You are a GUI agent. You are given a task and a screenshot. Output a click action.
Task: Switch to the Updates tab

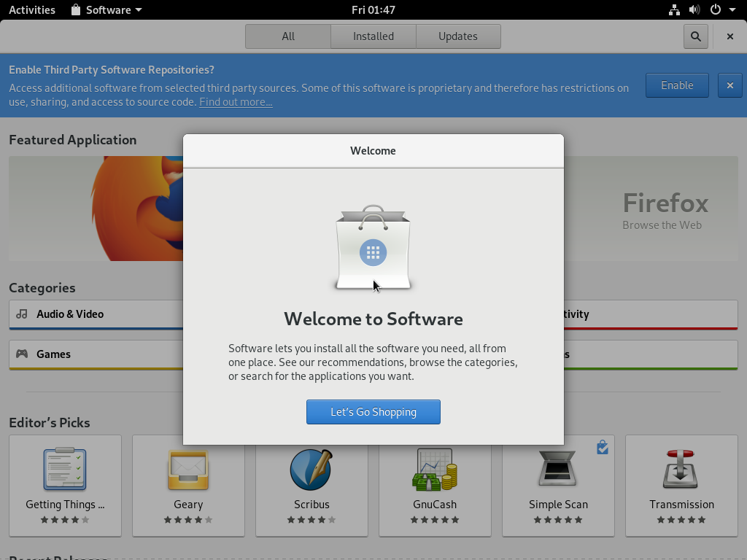click(458, 36)
